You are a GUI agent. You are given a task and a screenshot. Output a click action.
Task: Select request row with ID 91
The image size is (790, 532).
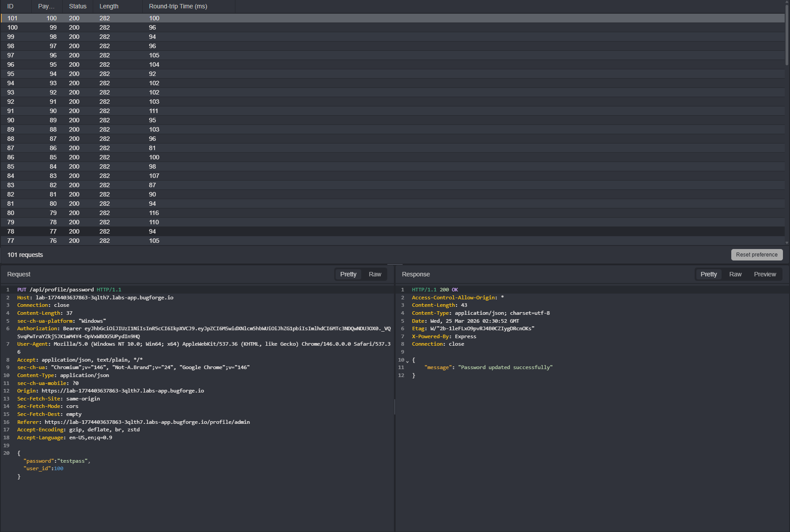pos(393,111)
